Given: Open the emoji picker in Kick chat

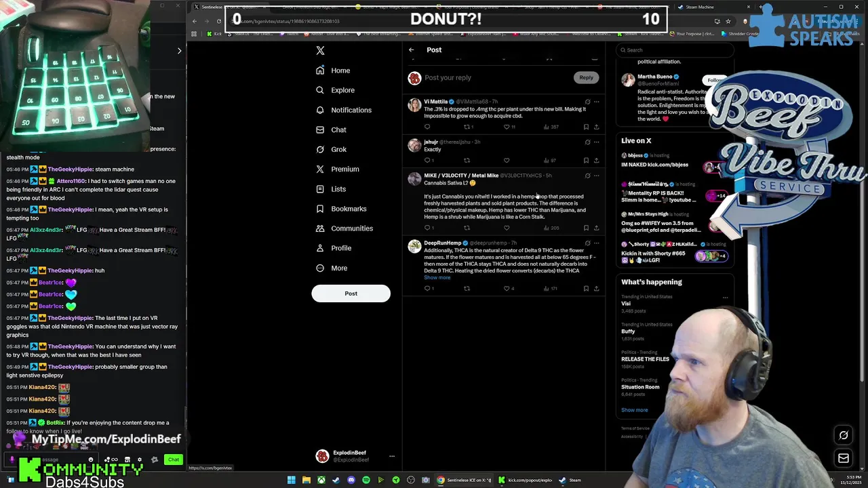Looking at the screenshot, I should click(91, 460).
